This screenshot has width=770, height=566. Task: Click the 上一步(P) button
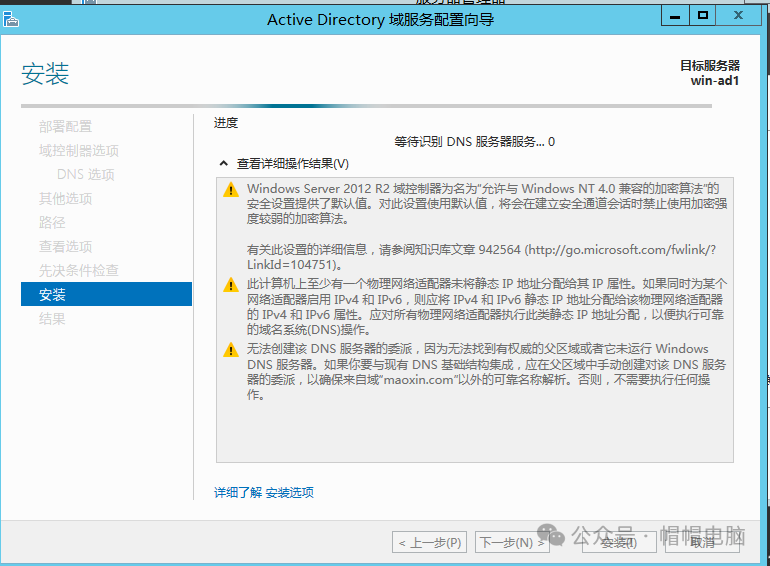tap(430, 542)
